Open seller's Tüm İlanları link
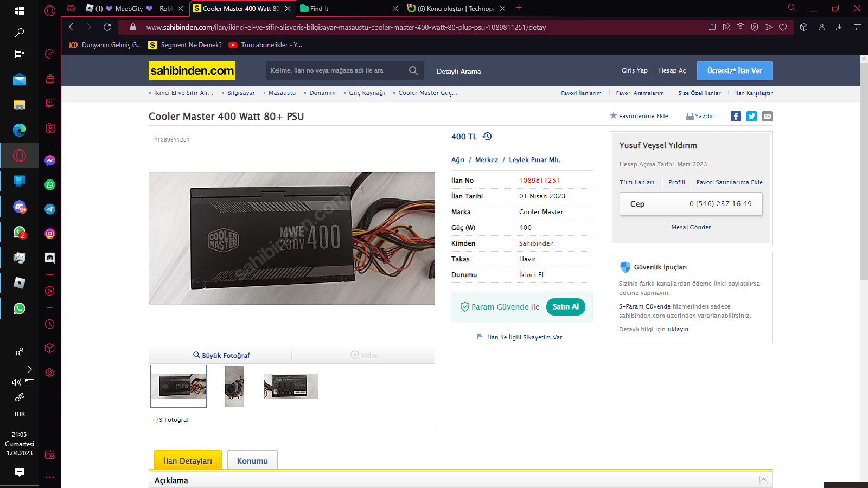The width and height of the screenshot is (868, 488). (637, 182)
